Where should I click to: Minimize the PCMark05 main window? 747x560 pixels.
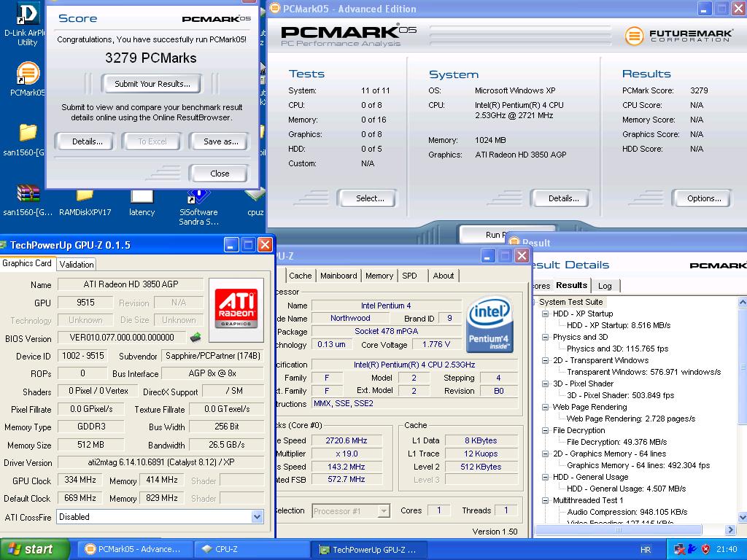pos(705,8)
